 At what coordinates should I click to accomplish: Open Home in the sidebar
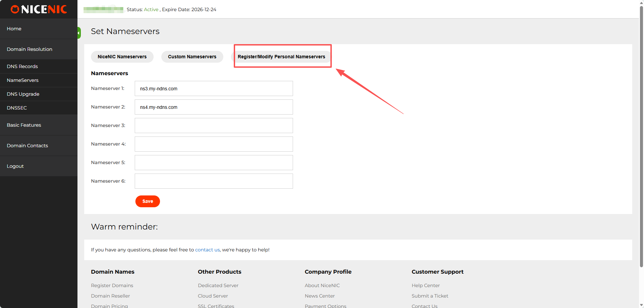pos(14,29)
